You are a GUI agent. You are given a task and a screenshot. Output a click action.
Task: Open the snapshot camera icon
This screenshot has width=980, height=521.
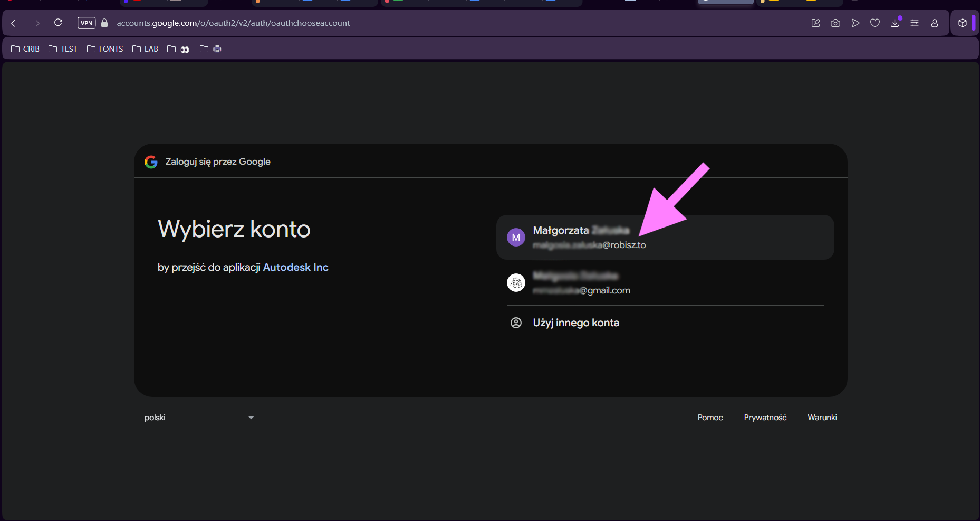(835, 23)
